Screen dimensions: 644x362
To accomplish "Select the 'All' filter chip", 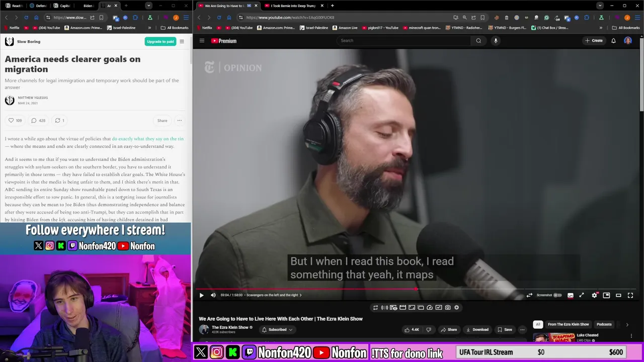I will pos(538,324).
